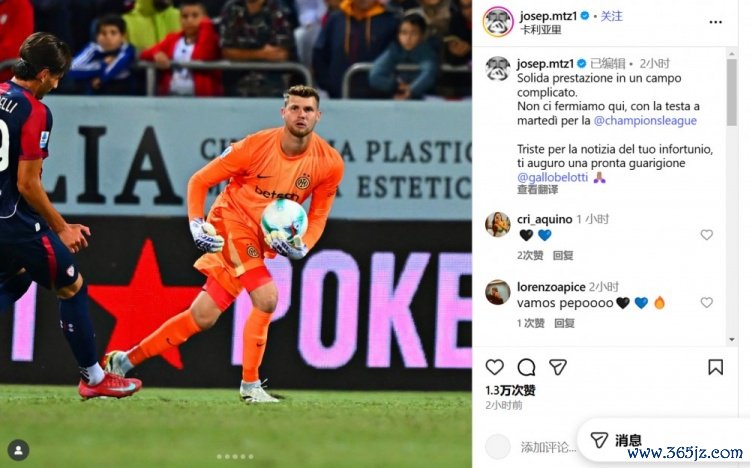Open josep.mtz1 profile picture in header

point(498,22)
